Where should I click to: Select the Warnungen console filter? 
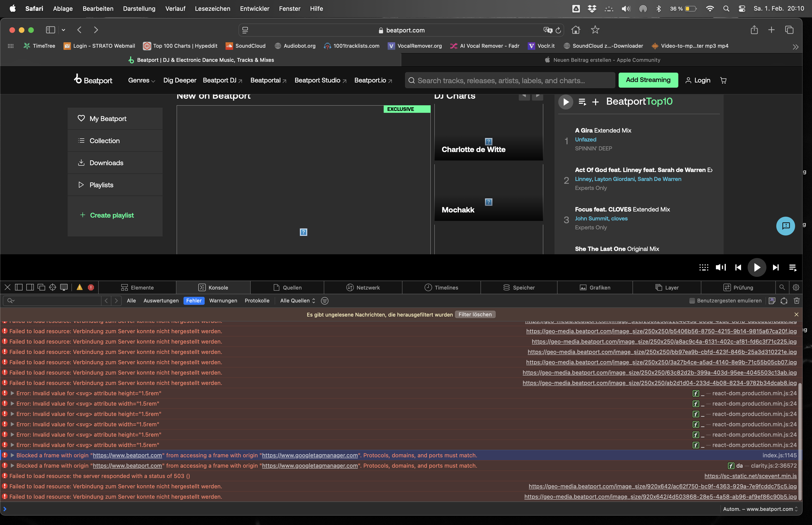(223, 301)
